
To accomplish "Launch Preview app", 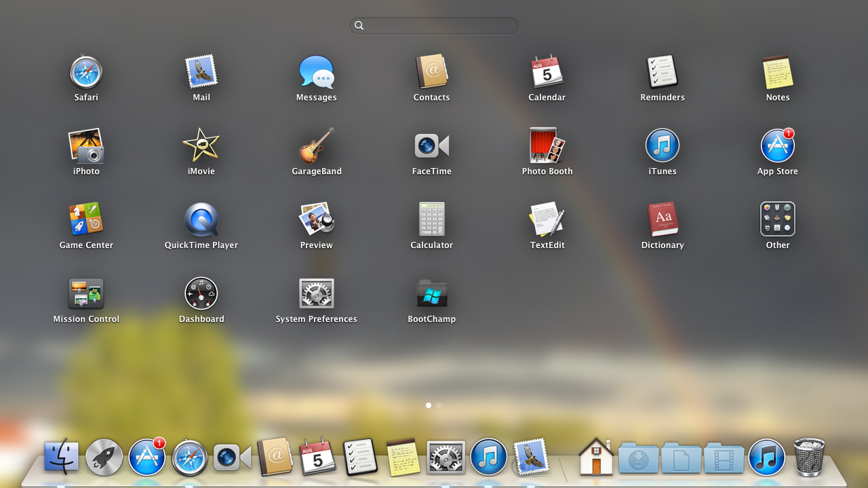I will pyautogui.click(x=317, y=220).
